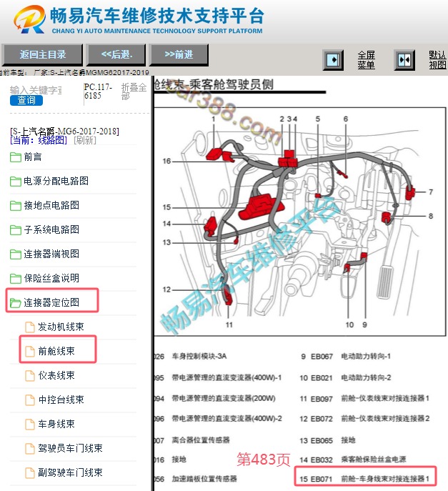Go forward with >>前进 button
This screenshot has height=491, width=448.
pyautogui.click(x=179, y=55)
